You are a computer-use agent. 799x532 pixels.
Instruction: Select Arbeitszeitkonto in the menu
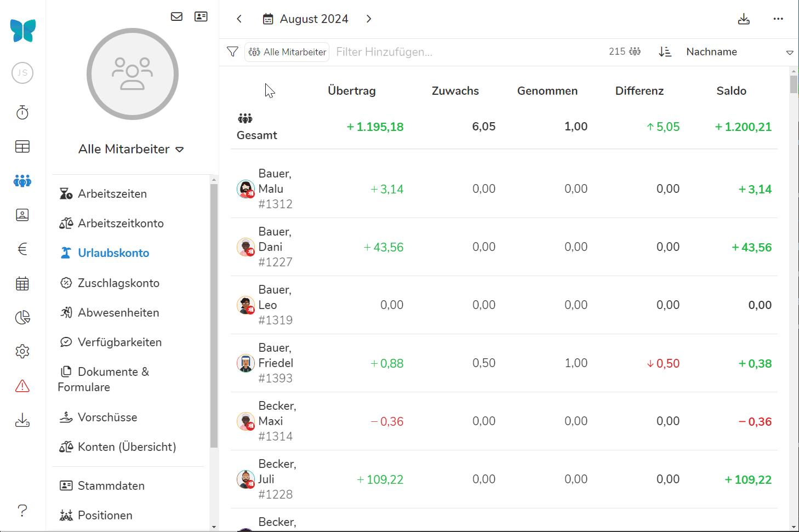coord(121,224)
